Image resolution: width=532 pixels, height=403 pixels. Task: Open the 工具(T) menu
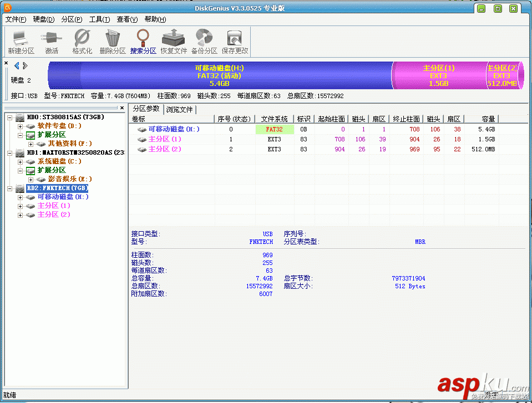99,19
